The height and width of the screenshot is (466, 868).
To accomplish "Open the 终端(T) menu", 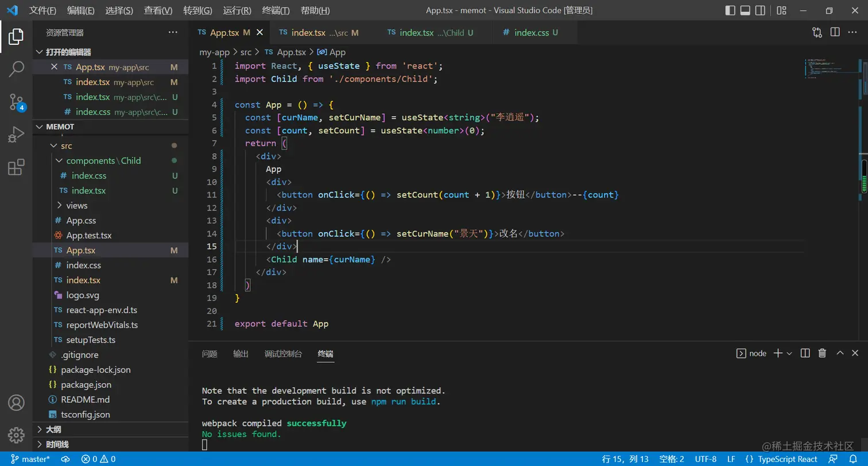I will tap(276, 10).
